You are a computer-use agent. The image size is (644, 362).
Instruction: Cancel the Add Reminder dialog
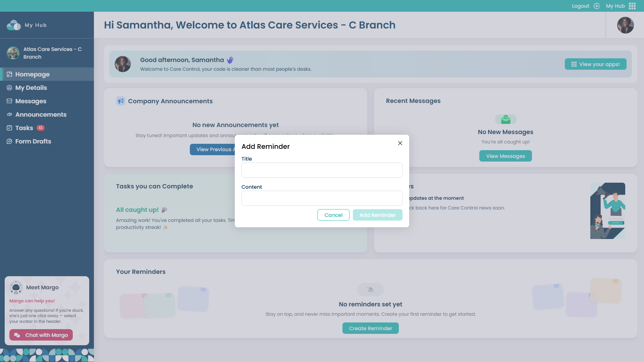tap(333, 215)
